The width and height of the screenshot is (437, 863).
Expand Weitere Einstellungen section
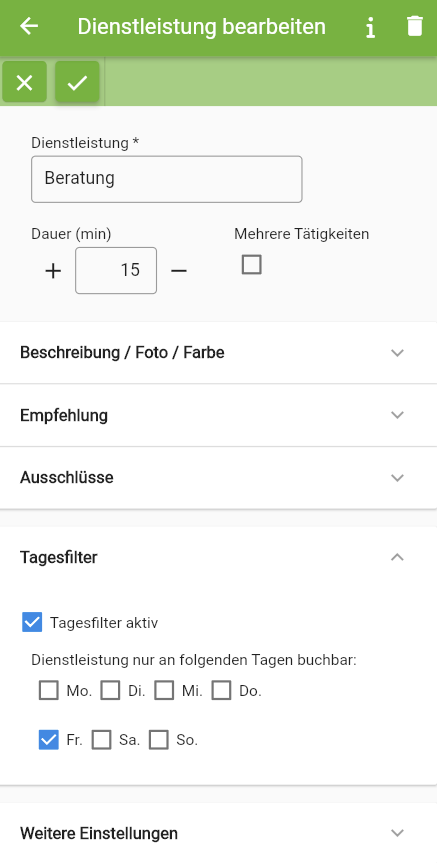click(x=218, y=833)
